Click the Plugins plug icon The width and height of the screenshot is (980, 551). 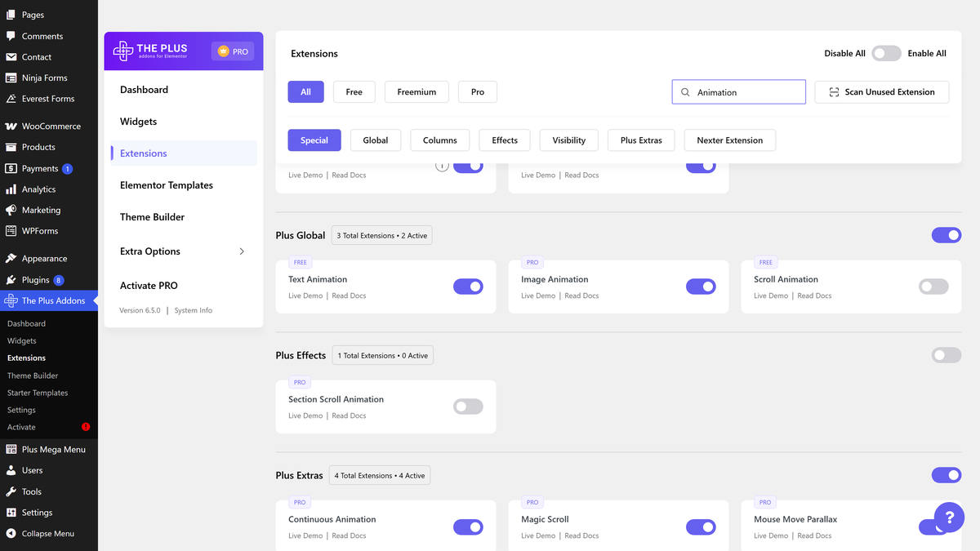pyautogui.click(x=11, y=280)
